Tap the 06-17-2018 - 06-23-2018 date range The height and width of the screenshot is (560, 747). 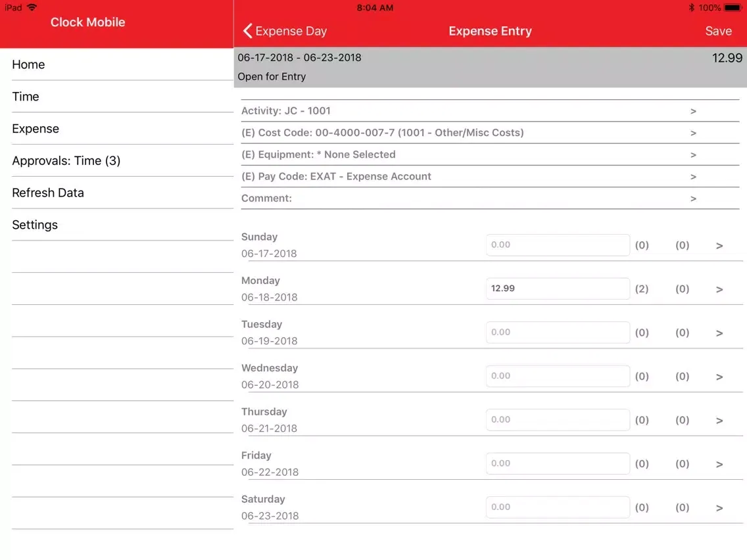click(299, 58)
